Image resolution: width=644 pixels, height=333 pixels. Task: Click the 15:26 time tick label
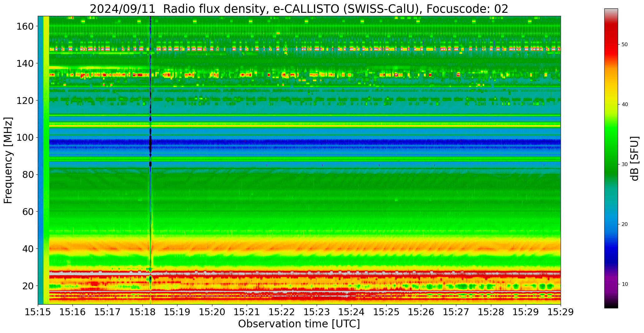coord(421,312)
